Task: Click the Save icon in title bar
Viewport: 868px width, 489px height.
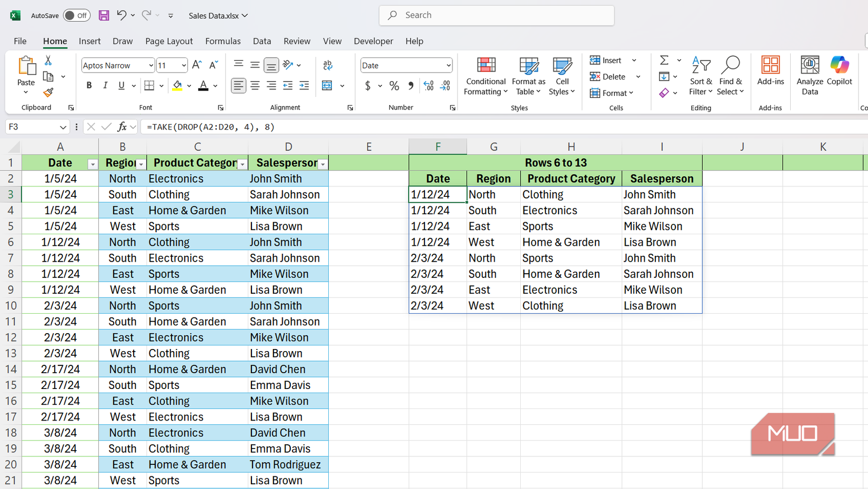Action: (104, 15)
